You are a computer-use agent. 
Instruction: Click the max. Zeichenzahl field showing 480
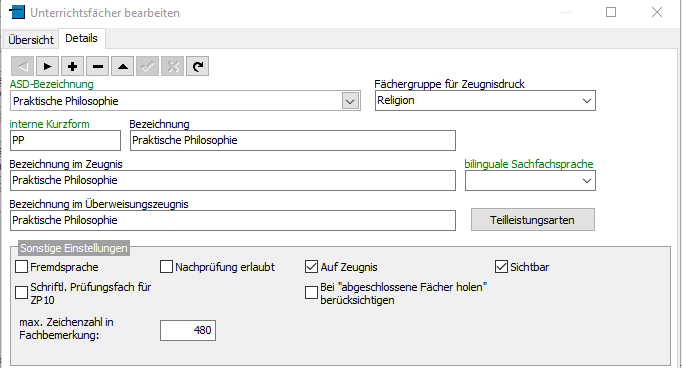[x=188, y=331]
